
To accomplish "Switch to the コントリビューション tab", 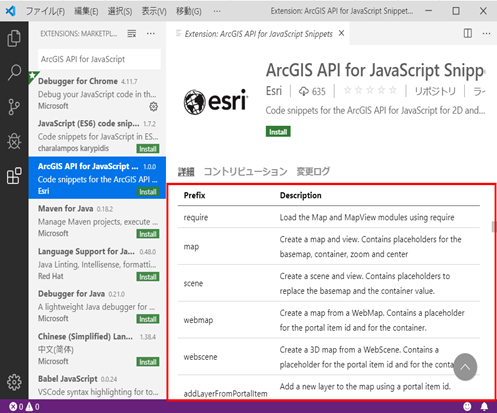I will [245, 172].
